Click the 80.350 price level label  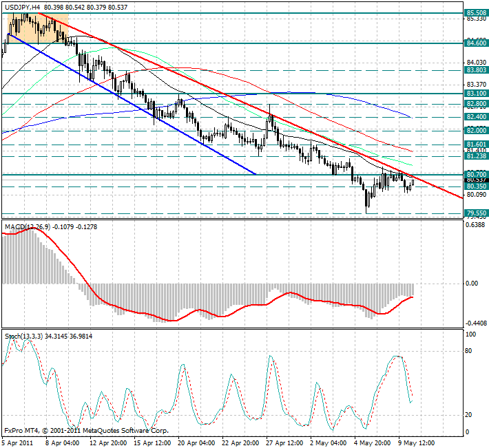point(476,186)
